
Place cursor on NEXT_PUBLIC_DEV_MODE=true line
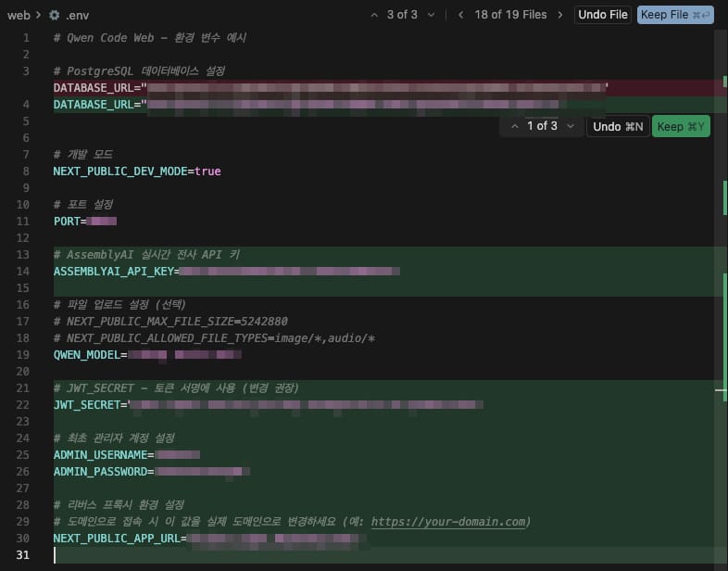click(137, 171)
